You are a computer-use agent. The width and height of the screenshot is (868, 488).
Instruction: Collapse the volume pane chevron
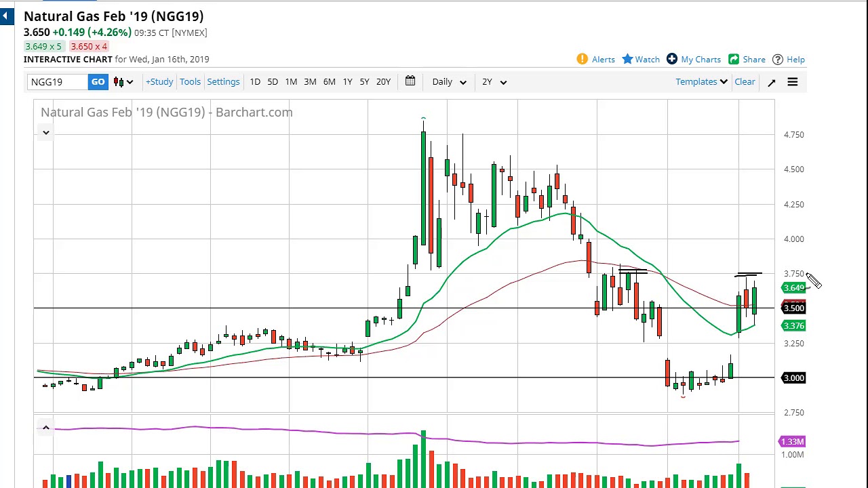coord(45,428)
